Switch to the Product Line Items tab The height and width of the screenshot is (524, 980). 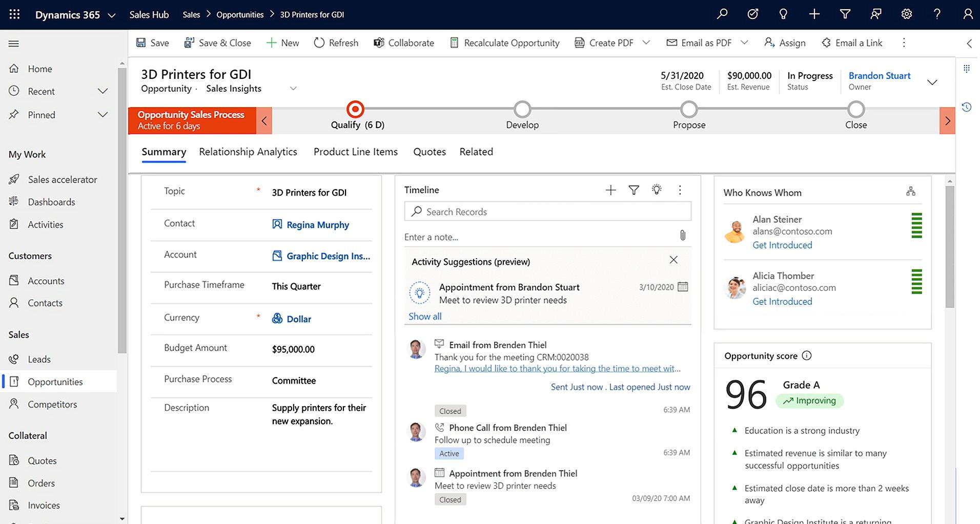point(356,152)
